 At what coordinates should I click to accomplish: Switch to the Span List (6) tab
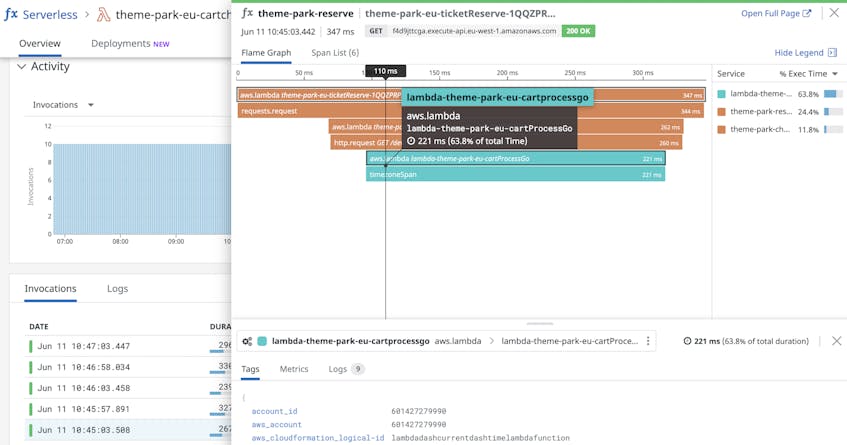(335, 52)
